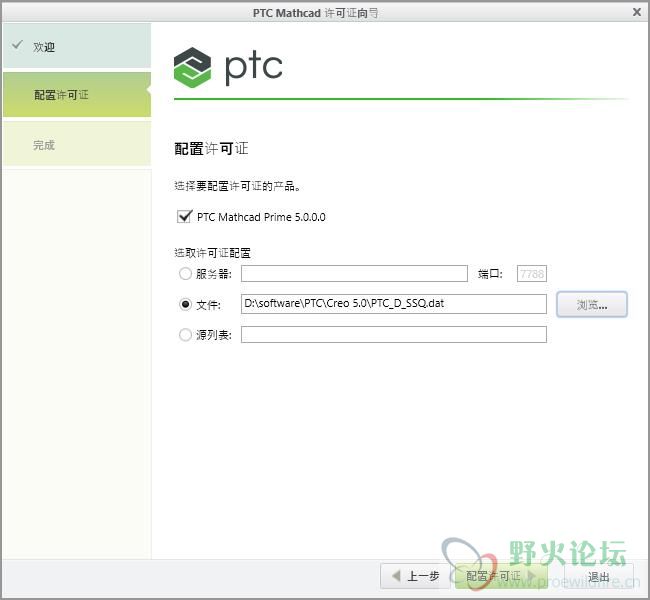Click the 选择要配置许可证的产品 instruction text
650x600 pixels.
tap(237, 186)
